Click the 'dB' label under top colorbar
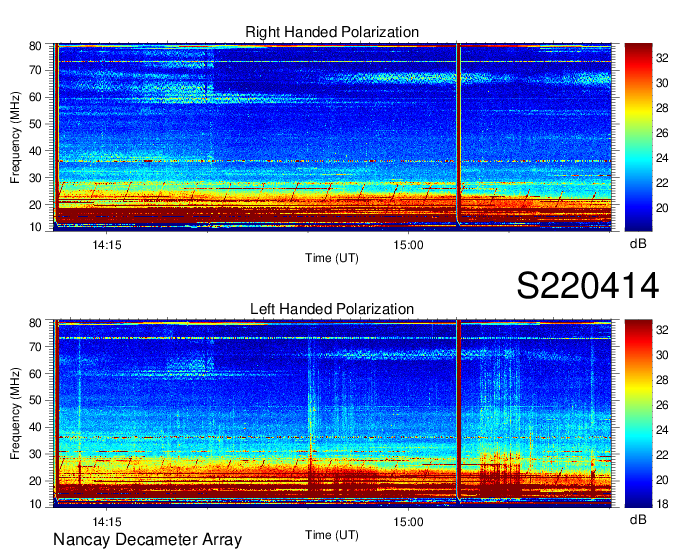The image size is (680, 552). click(x=638, y=244)
